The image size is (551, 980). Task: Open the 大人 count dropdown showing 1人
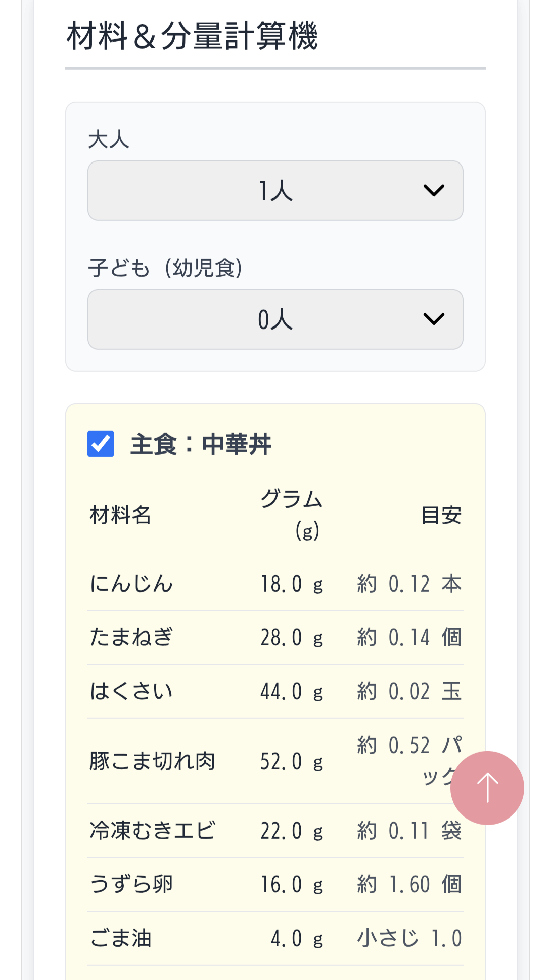(275, 191)
